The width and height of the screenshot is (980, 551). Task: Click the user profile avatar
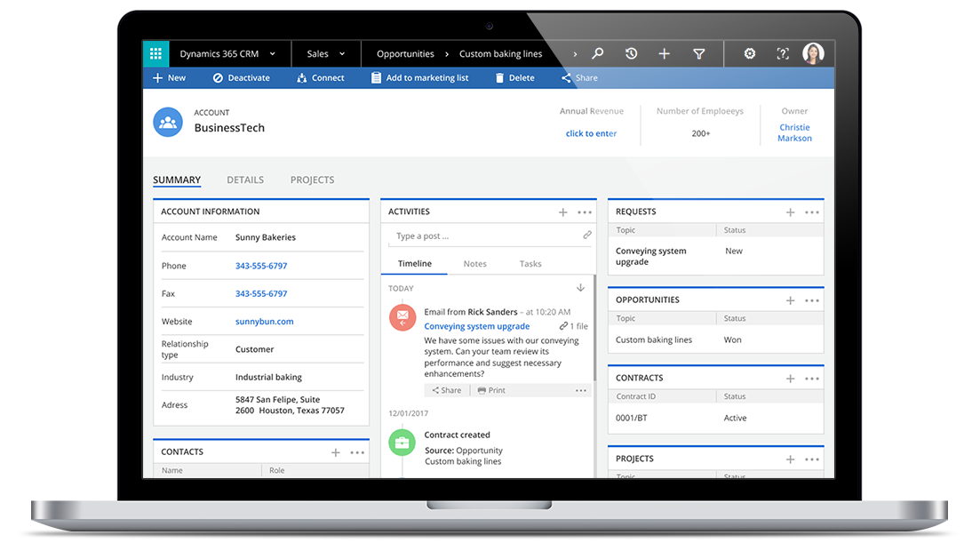813,53
